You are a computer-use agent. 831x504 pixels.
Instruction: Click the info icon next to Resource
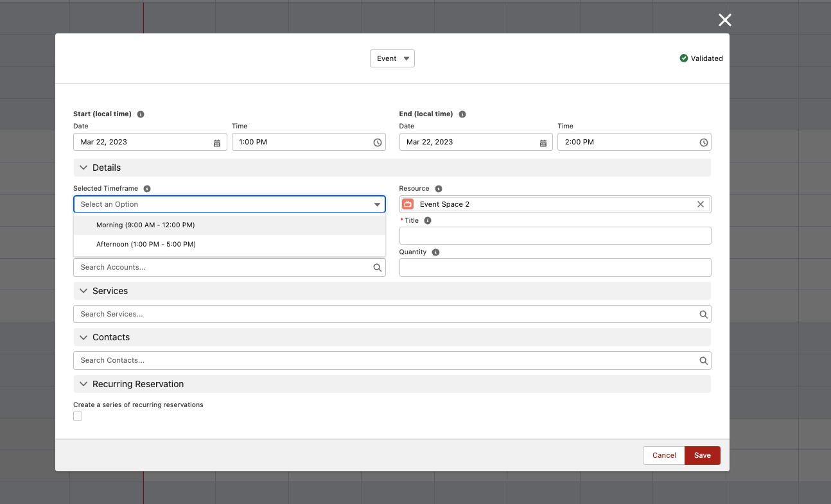pos(439,189)
